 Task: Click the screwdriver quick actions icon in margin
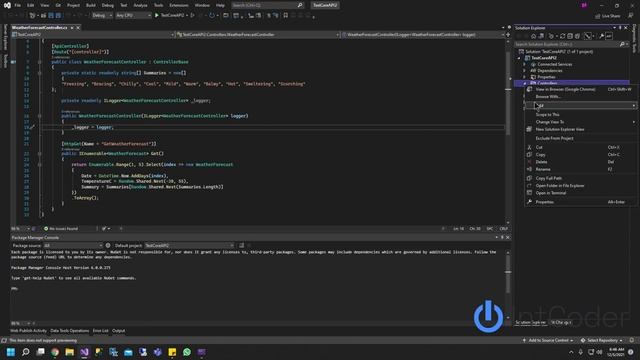(x=32, y=127)
